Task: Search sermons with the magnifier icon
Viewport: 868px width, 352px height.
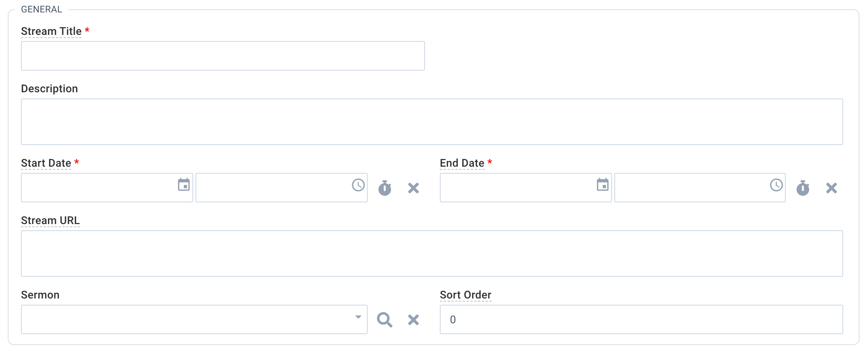Action: coord(385,320)
